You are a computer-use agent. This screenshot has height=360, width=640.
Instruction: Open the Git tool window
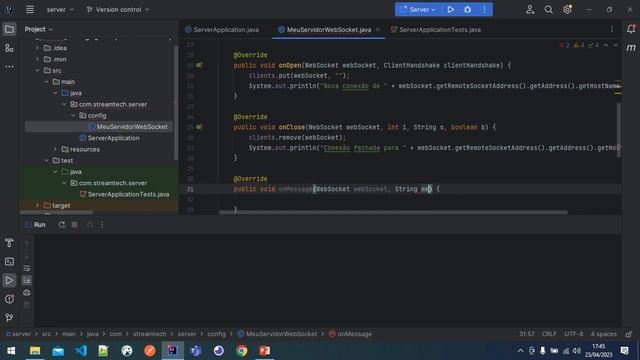click(x=9, y=318)
